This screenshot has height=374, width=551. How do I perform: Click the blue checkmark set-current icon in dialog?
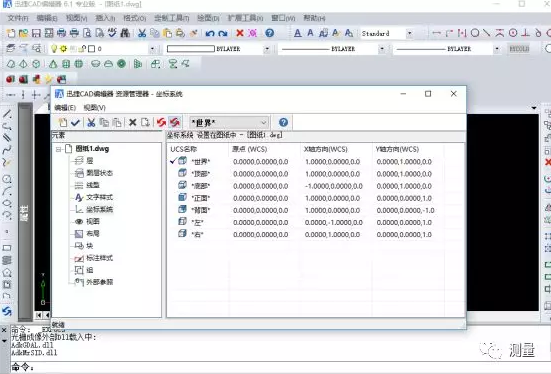[75, 122]
